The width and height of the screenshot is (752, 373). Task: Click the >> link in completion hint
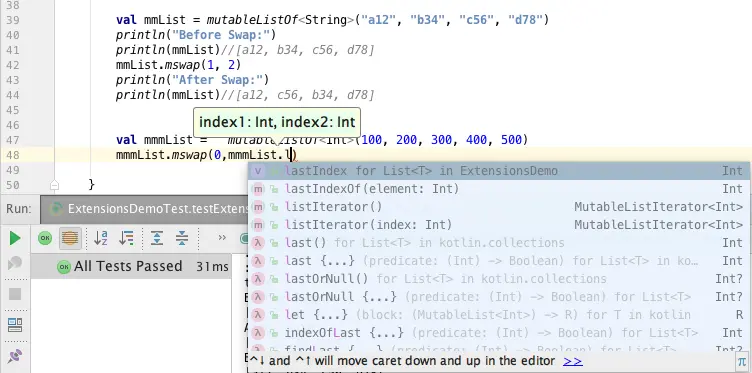(573, 361)
